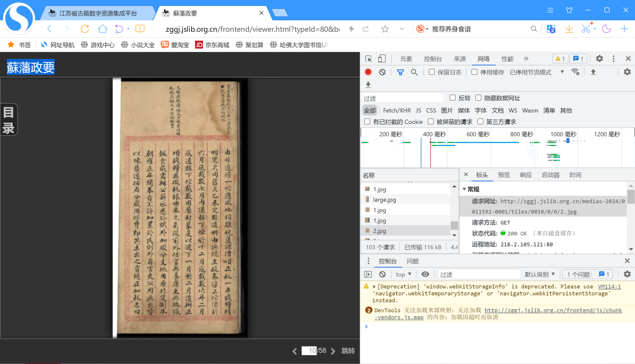Click the 跳转 button in the viewer
This screenshot has height=364, width=635.
[x=348, y=351]
